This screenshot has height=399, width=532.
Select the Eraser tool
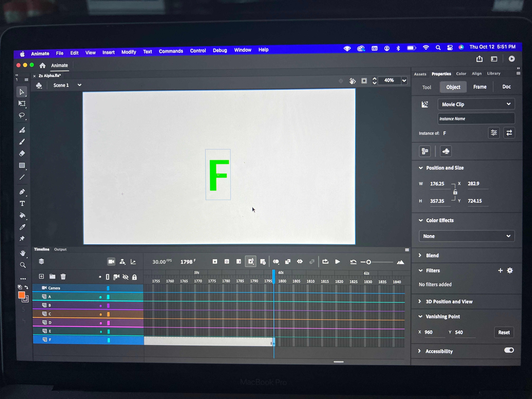(22, 153)
